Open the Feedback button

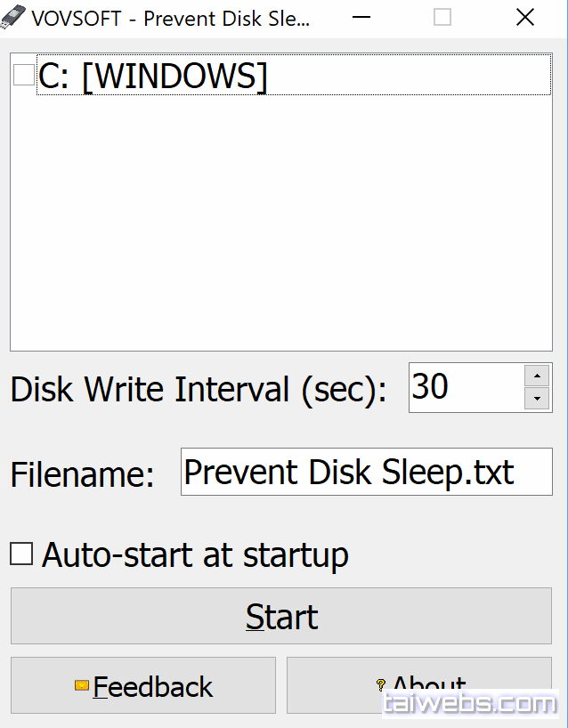[143, 685]
